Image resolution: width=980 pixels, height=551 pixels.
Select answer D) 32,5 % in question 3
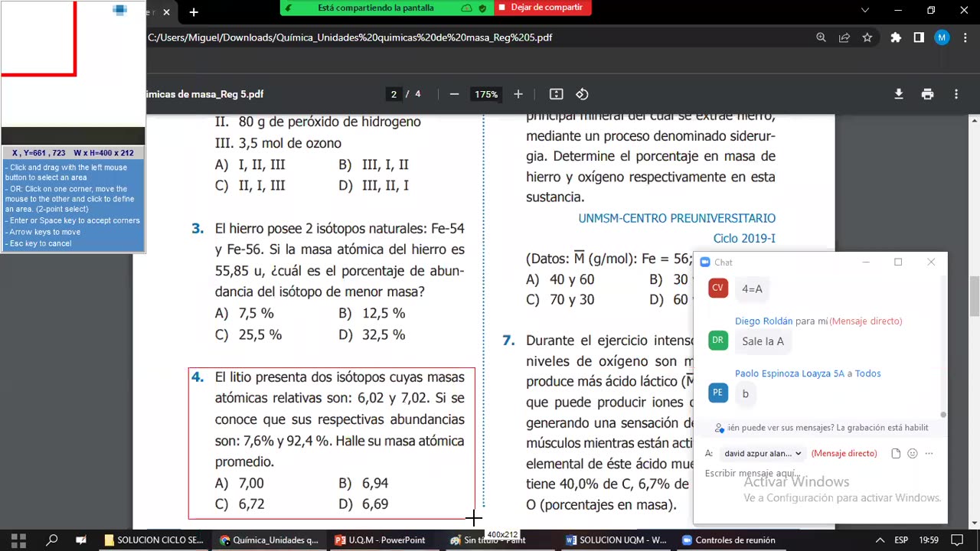pos(372,334)
